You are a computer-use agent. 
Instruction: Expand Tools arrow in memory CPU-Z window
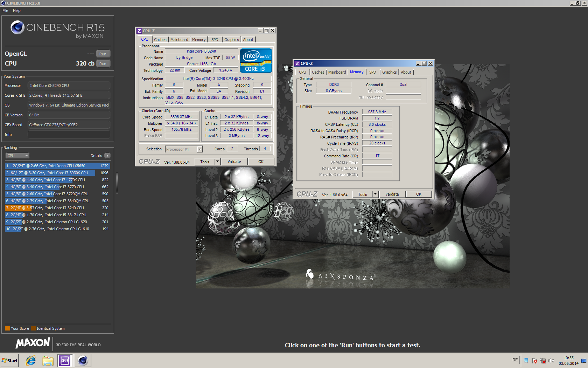(x=375, y=194)
